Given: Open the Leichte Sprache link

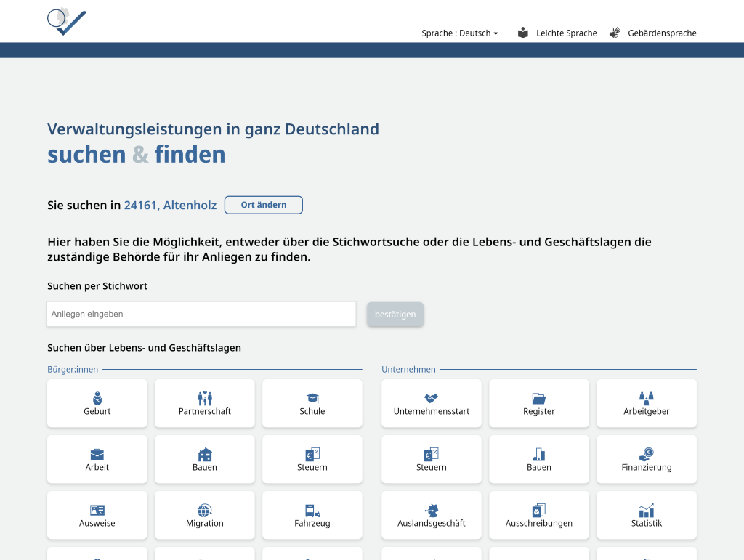Looking at the screenshot, I should click(566, 33).
